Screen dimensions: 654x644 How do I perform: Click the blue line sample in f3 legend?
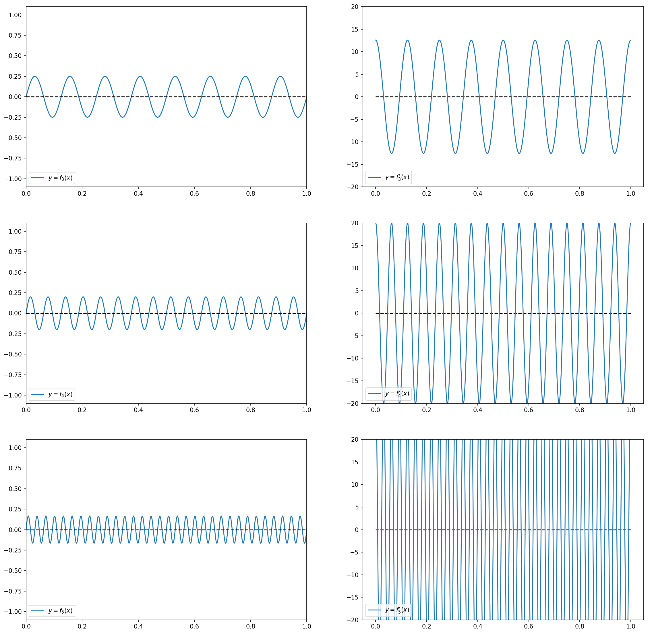tap(37, 178)
